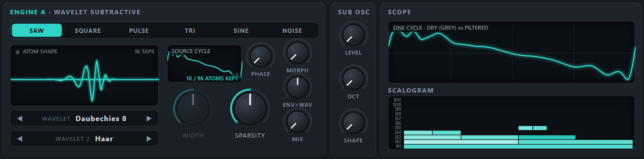
Task: Click the 'ENGINE A · WAVELET SUBTRACTIVE' heading
Action: [75, 12]
